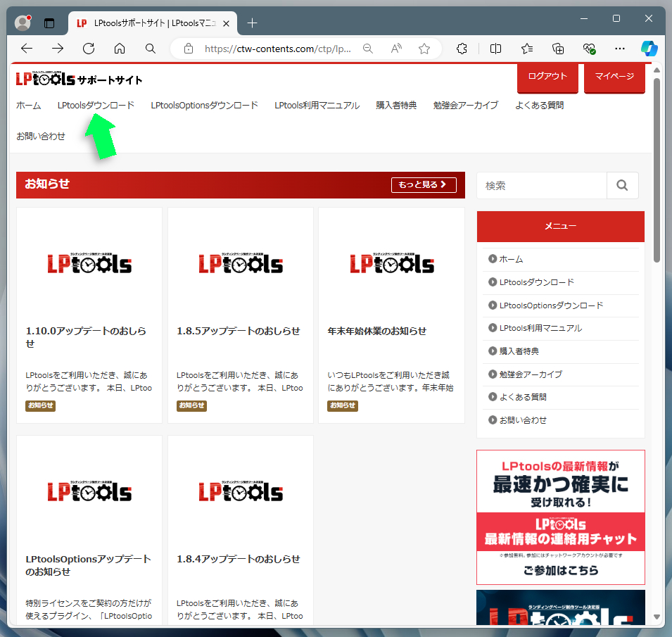Open the 最新情報の連絡用チャット banner

pos(561,517)
